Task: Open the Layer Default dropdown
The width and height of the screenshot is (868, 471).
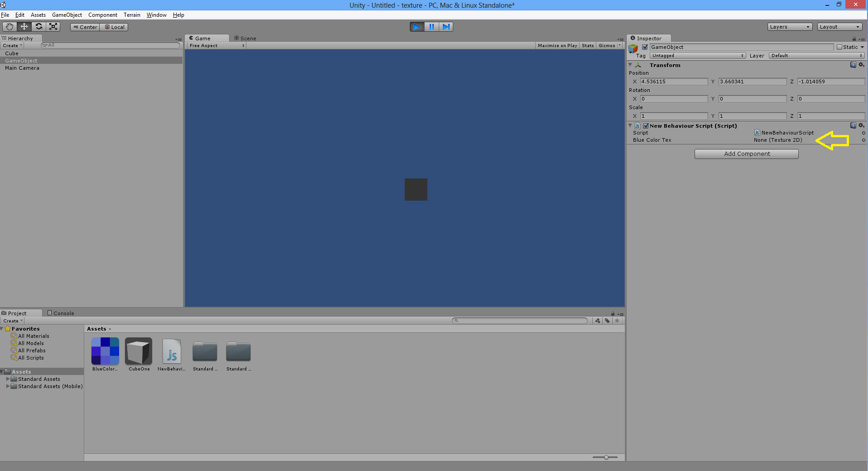Action: pos(816,56)
